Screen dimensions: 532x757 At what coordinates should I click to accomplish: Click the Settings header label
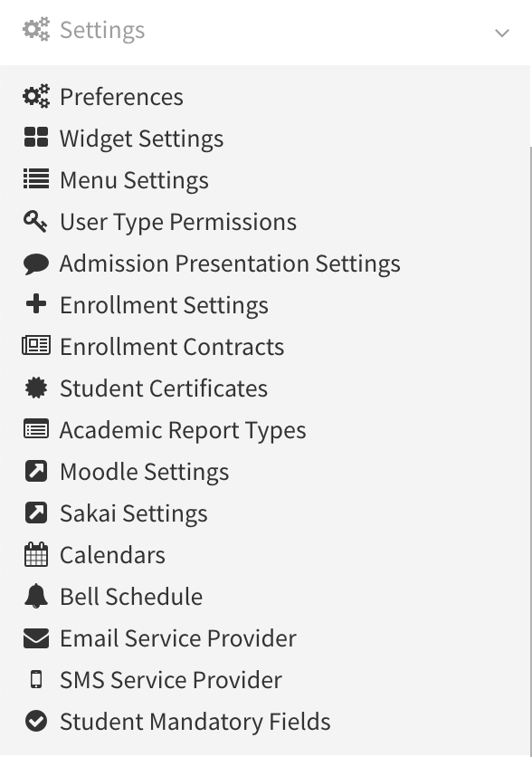[102, 30]
